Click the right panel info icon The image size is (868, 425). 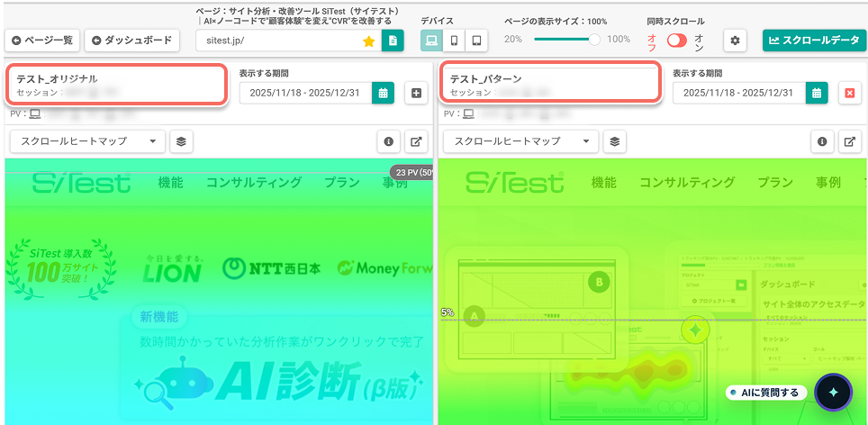pos(823,141)
